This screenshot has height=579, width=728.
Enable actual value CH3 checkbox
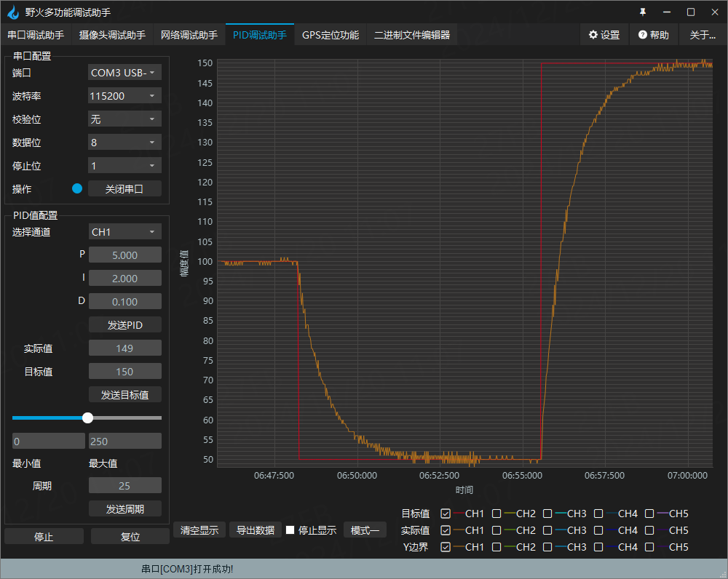point(547,530)
